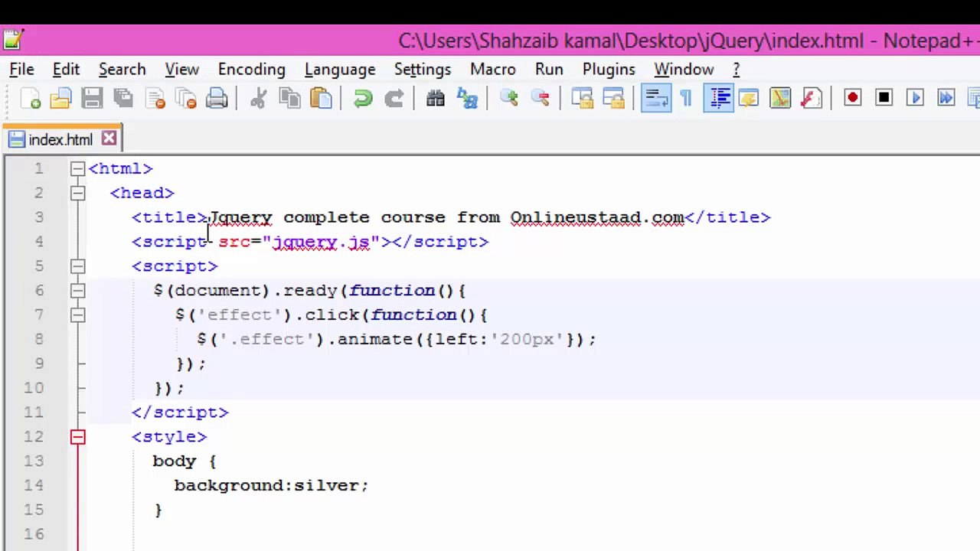Click the Open file folder icon
Screen dimensions: 980x551
pos(61,98)
